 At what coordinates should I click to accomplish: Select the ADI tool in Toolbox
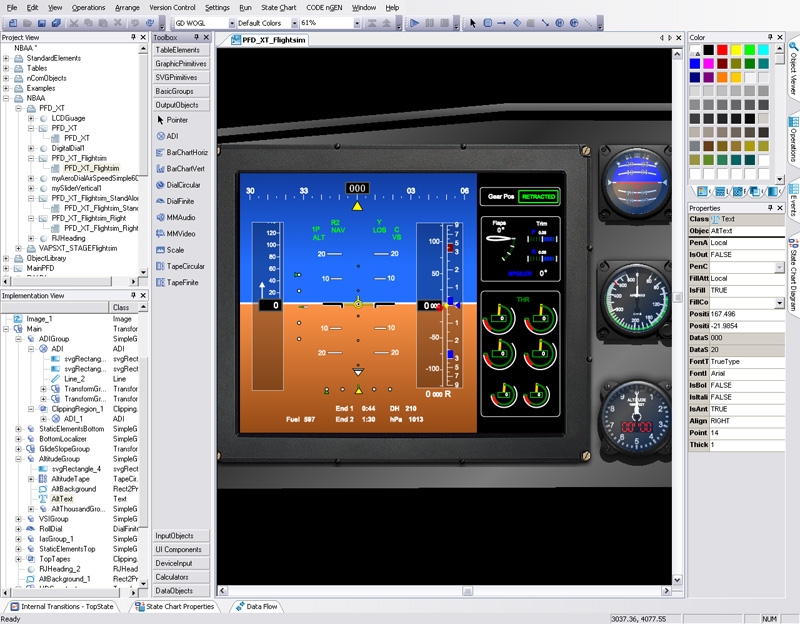pos(172,136)
